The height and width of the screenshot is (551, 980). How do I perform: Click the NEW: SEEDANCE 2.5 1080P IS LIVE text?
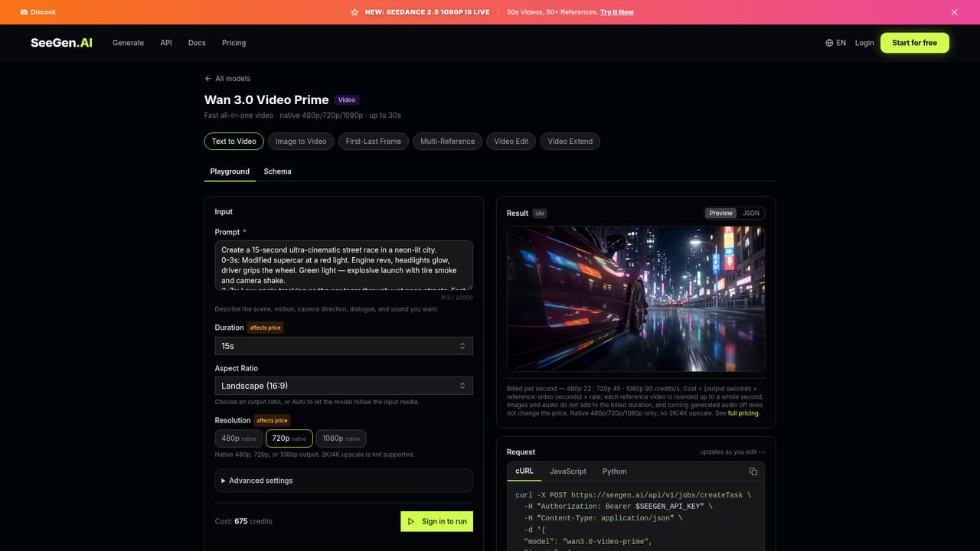pyautogui.click(x=427, y=12)
